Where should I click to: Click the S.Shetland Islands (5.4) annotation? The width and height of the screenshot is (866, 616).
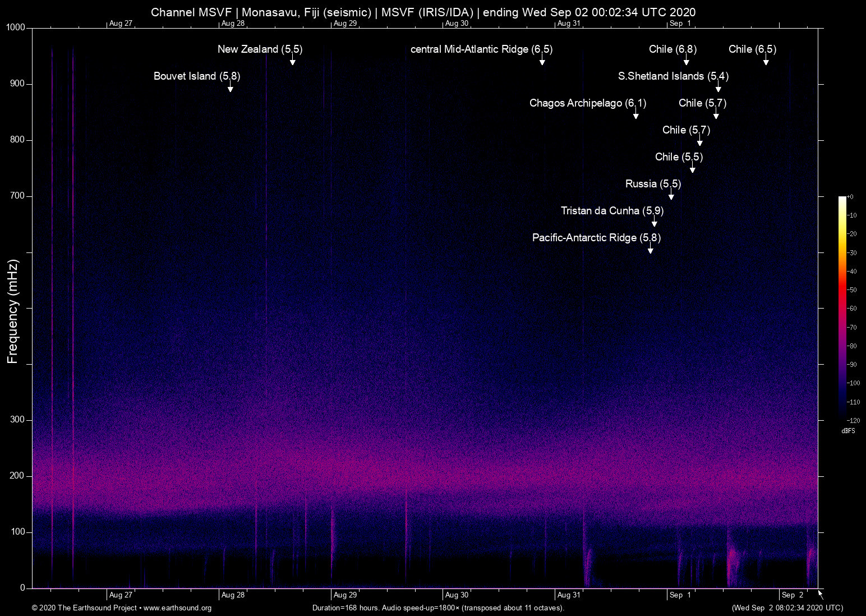674,76
